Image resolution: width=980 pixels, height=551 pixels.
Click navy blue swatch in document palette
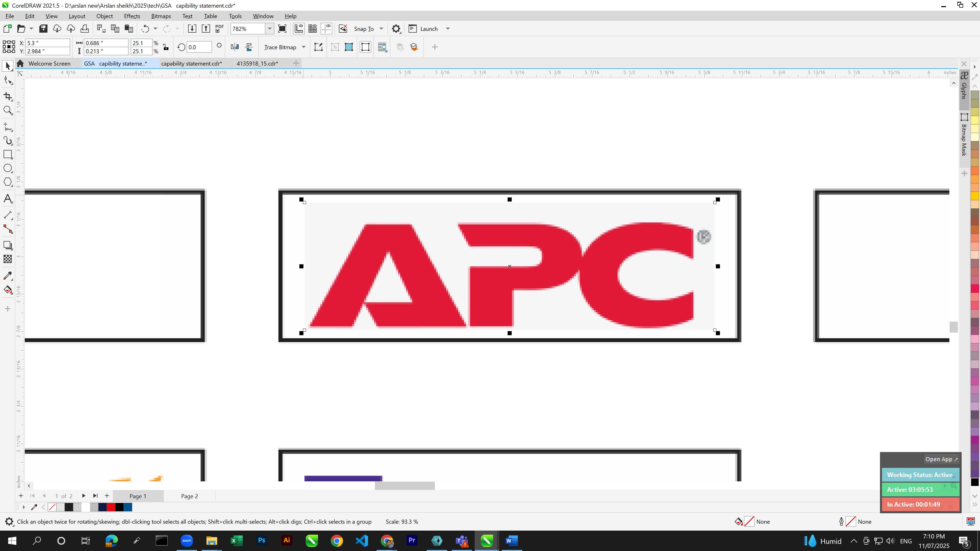[102, 507]
